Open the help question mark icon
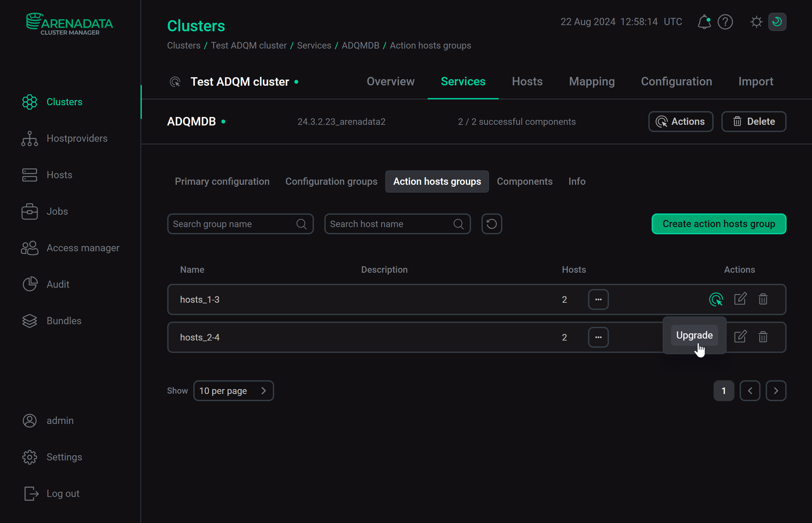 pyautogui.click(x=725, y=22)
